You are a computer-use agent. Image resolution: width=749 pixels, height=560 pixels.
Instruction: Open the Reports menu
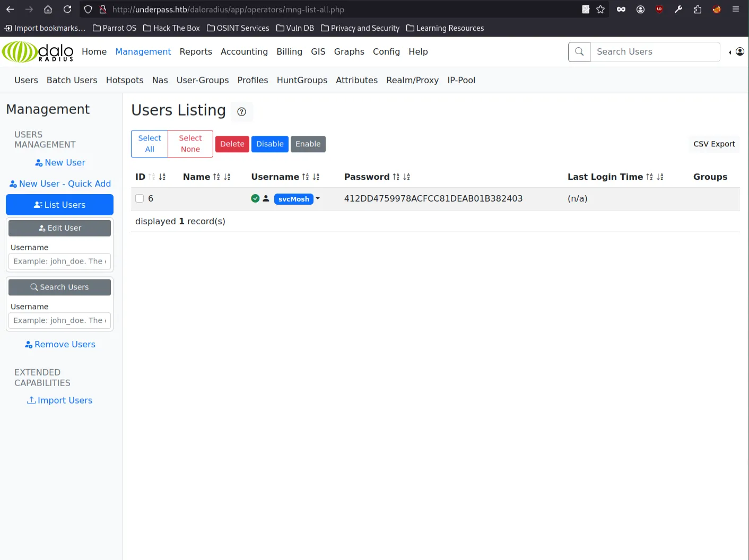pyautogui.click(x=196, y=52)
